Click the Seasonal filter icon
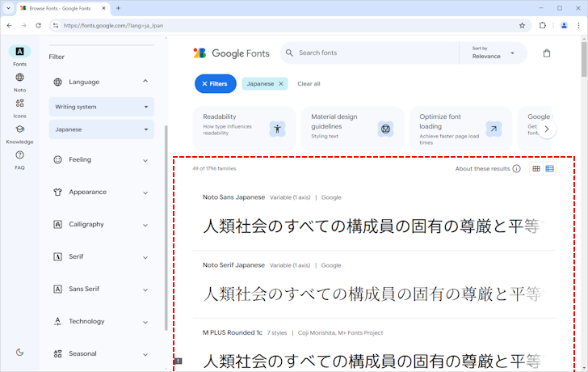The width and height of the screenshot is (588, 372). click(58, 353)
